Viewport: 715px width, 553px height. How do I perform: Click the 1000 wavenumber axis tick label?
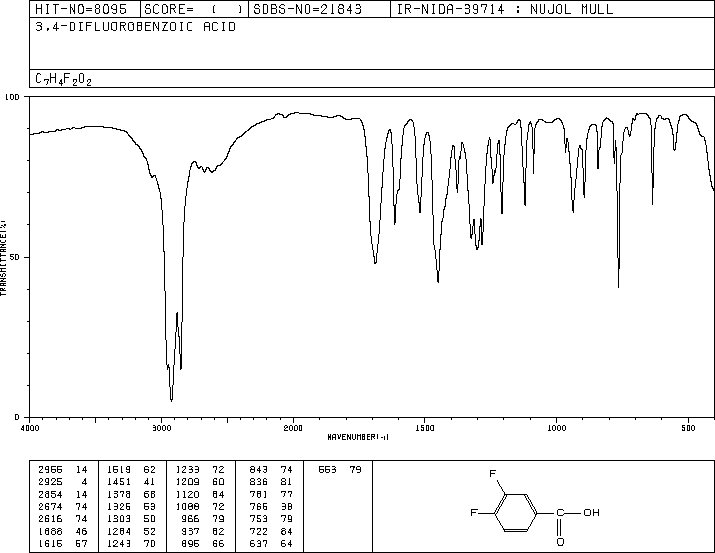coord(556,428)
